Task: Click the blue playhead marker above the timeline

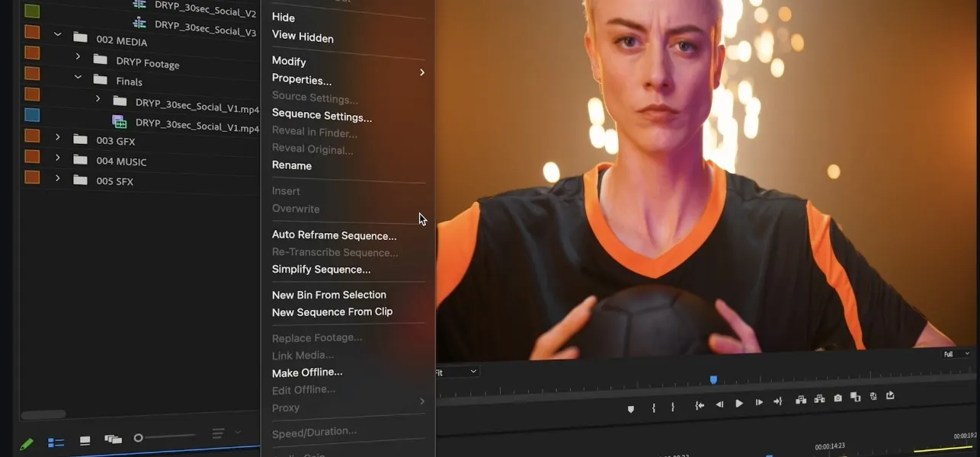Action: [x=713, y=378]
